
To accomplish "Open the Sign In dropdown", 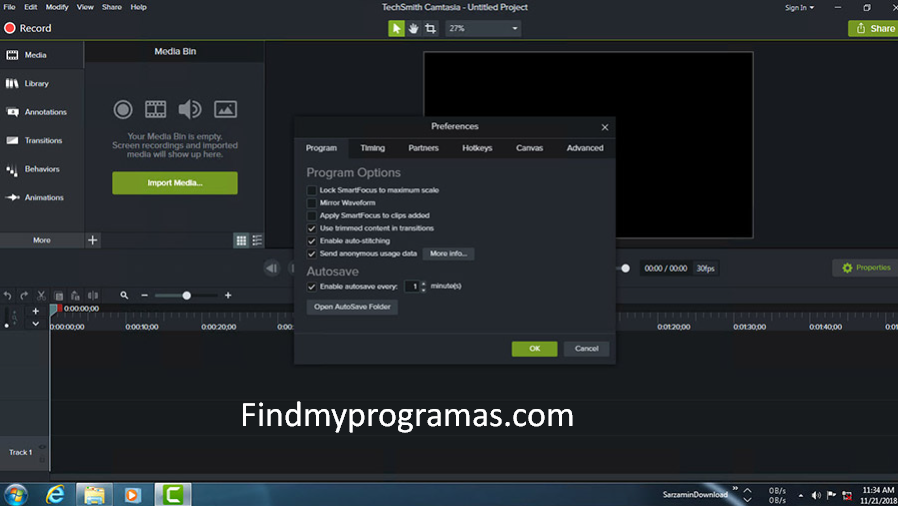I will point(799,7).
